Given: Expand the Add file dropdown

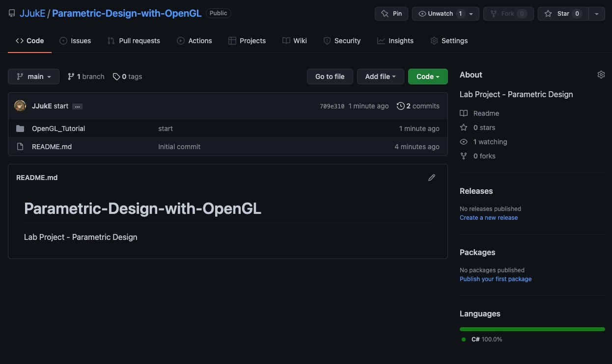Looking at the screenshot, I should pyautogui.click(x=381, y=77).
